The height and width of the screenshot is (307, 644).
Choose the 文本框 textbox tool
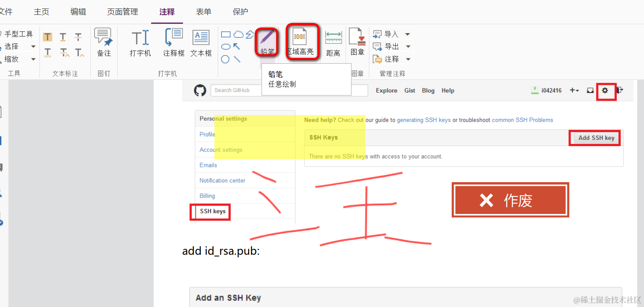(201, 42)
